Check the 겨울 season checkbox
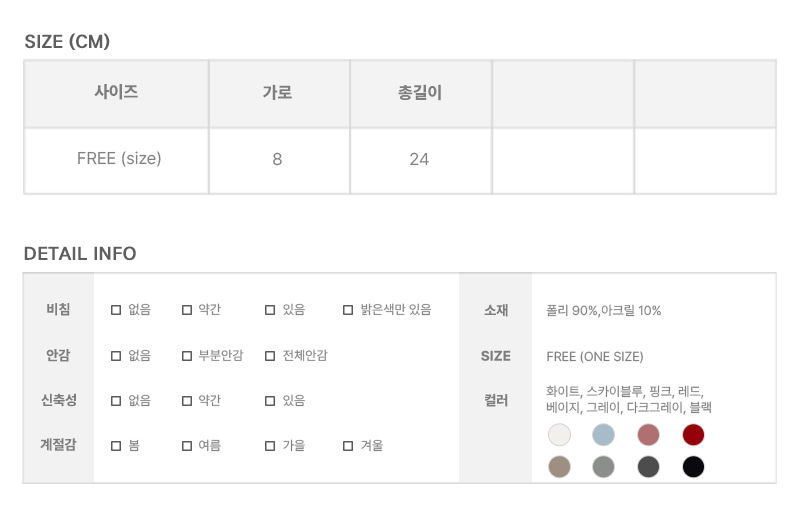Viewport: 800px width, 532px height. coord(348,446)
